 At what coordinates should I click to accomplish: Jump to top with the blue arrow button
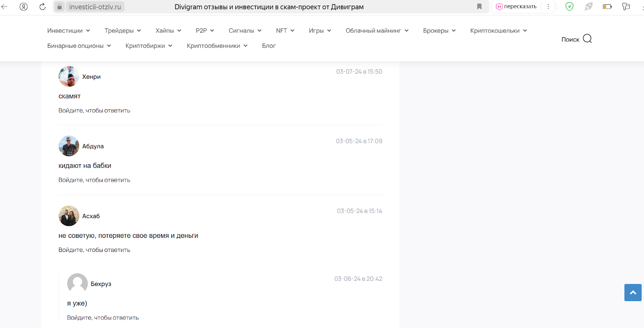633,293
